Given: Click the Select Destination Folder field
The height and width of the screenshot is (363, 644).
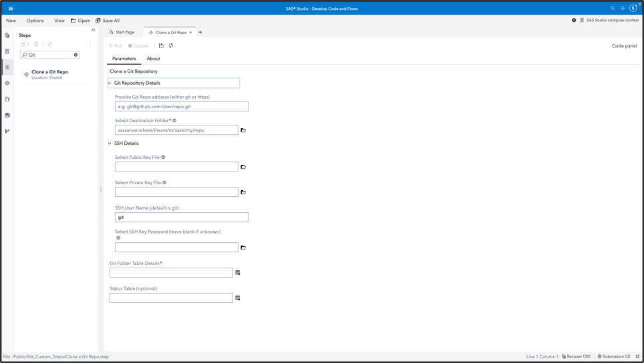Looking at the screenshot, I should pyautogui.click(x=176, y=130).
